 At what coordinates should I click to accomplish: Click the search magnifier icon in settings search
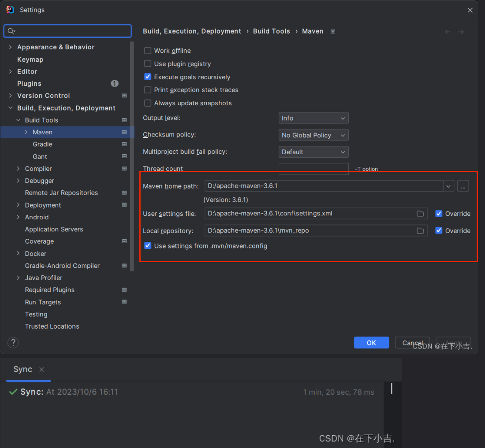pyautogui.click(x=11, y=31)
